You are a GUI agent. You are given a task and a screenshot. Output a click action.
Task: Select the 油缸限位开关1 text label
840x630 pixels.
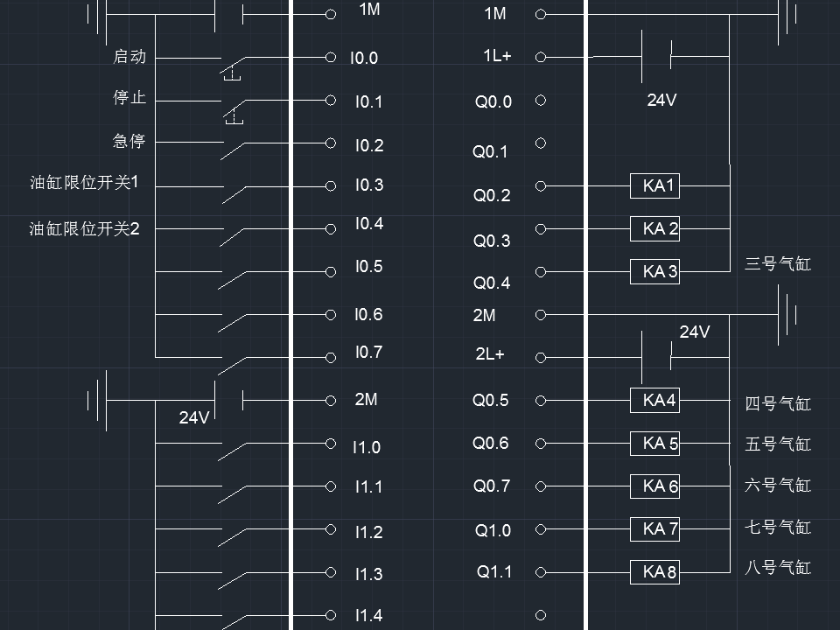pyautogui.click(x=85, y=183)
